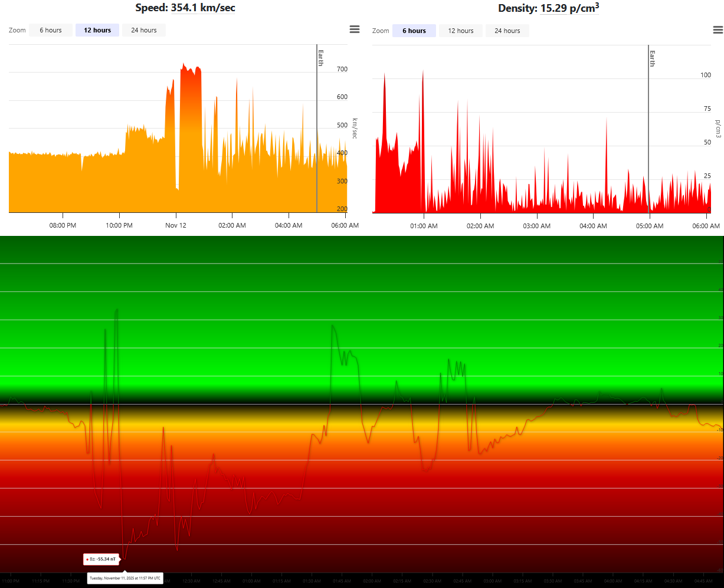Click the Bz -55.34 nT tooltip label
The image size is (724, 588).
click(99, 559)
